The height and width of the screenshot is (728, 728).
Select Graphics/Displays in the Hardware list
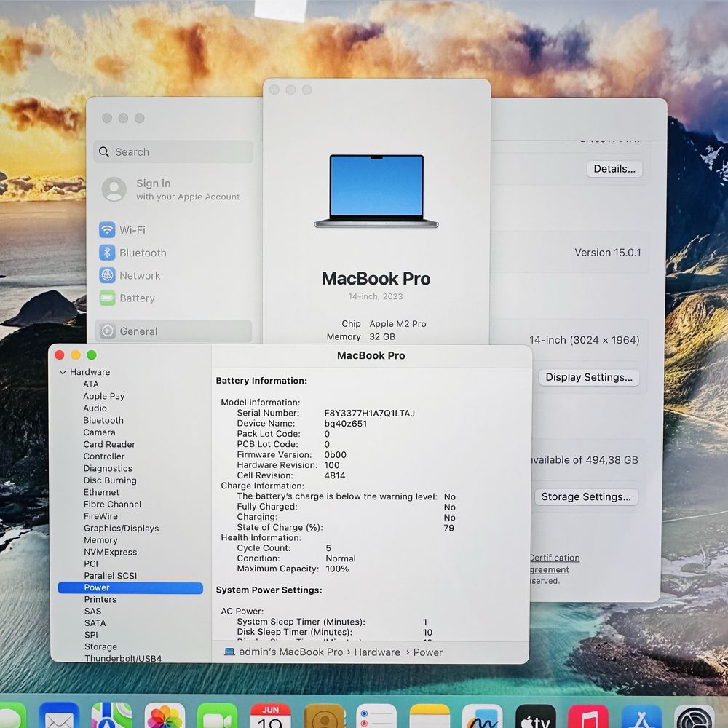coord(121,529)
